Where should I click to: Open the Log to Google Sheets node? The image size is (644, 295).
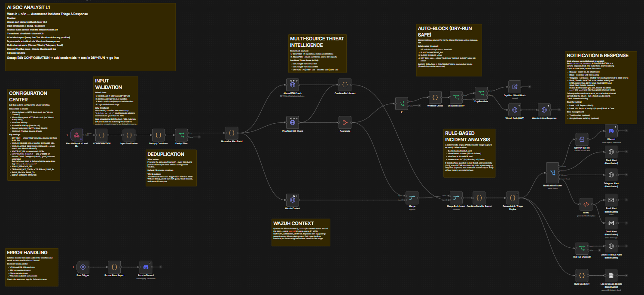611,275
